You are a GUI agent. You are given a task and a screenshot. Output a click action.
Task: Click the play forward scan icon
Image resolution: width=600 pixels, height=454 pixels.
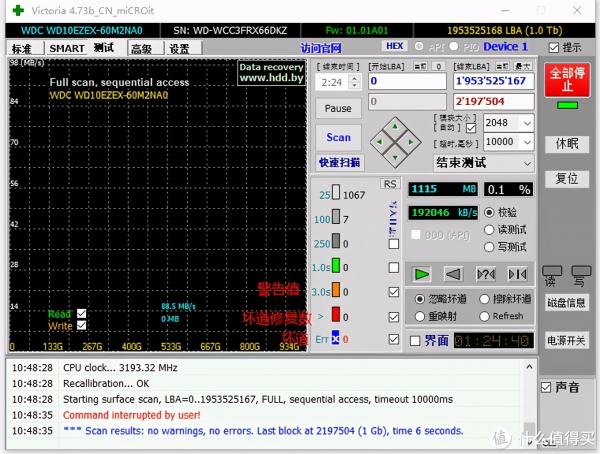[x=423, y=273]
